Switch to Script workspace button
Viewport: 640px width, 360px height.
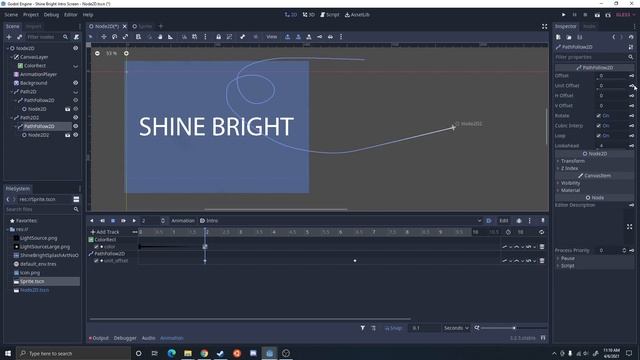click(x=329, y=15)
